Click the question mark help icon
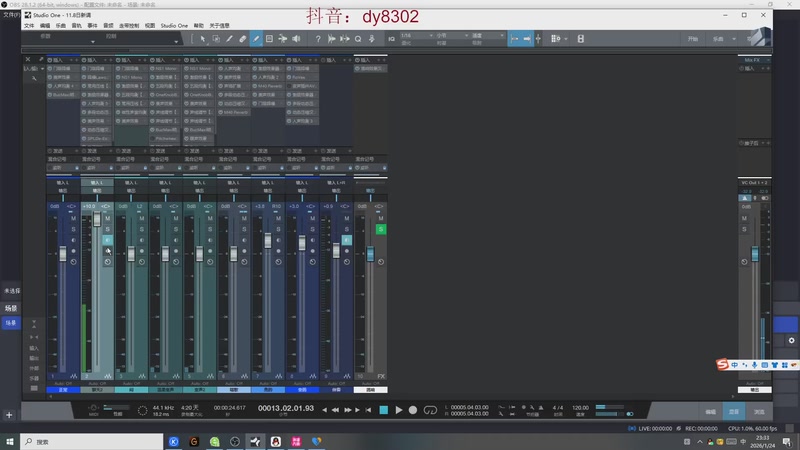800x450 pixels. (318, 39)
